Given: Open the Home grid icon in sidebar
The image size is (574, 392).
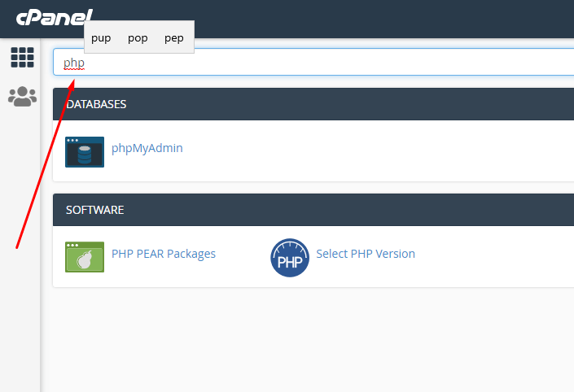Looking at the screenshot, I should 22,57.
